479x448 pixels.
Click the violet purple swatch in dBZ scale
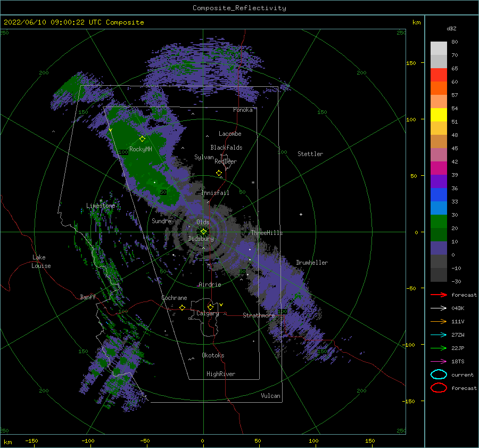pyautogui.click(x=439, y=182)
